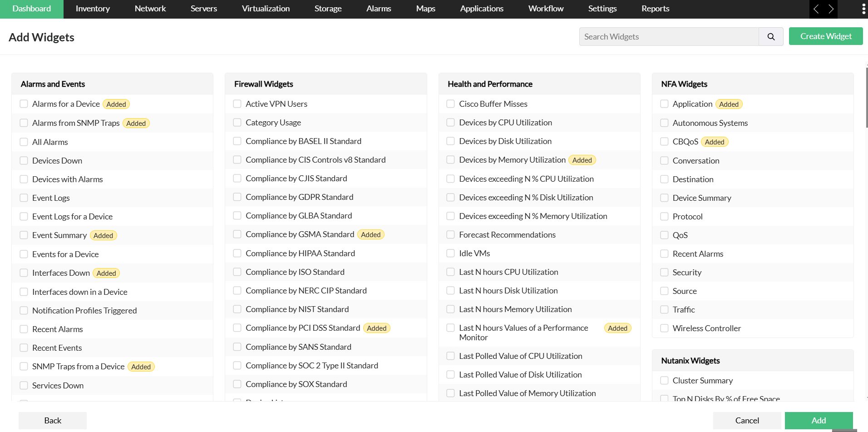Open the three-dot more options menu
868x432 pixels.
pos(863,9)
